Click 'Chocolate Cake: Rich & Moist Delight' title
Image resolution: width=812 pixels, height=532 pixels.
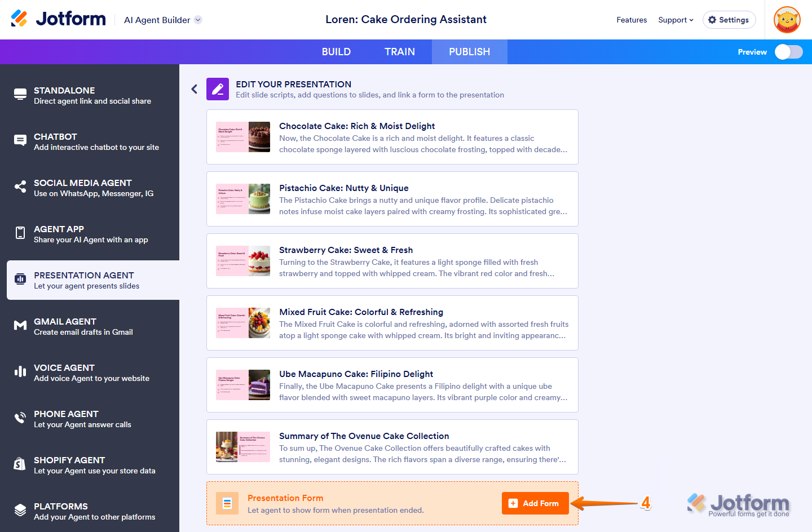point(357,126)
